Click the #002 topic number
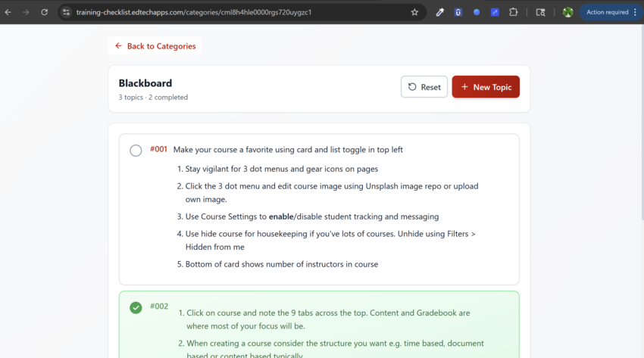This screenshot has width=644, height=358. (159, 307)
